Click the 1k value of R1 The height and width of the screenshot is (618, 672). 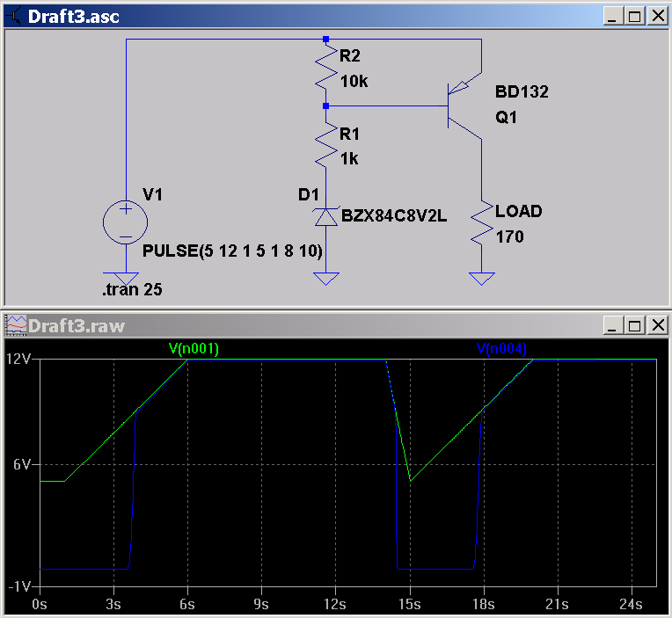point(349,159)
